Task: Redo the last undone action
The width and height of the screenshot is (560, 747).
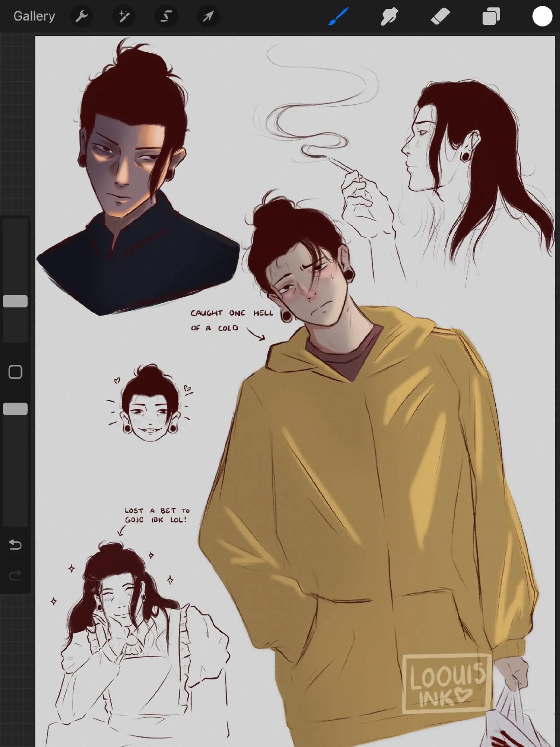Action: point(15,576)
